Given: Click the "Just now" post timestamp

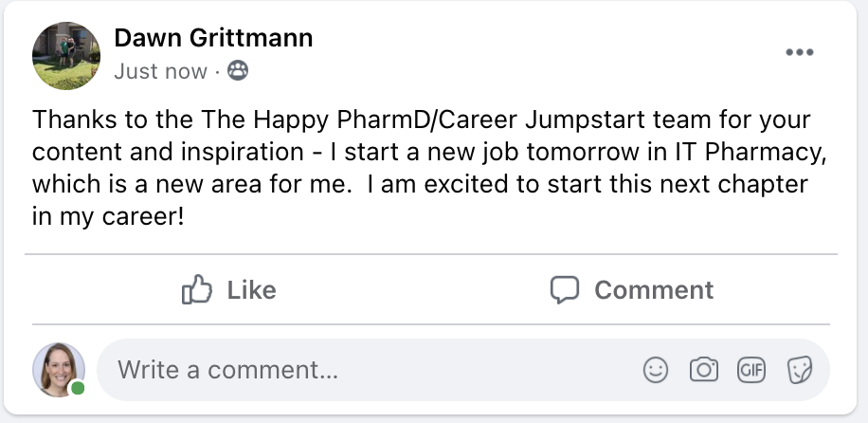Looking at the screenshot, I should (160, 71).
